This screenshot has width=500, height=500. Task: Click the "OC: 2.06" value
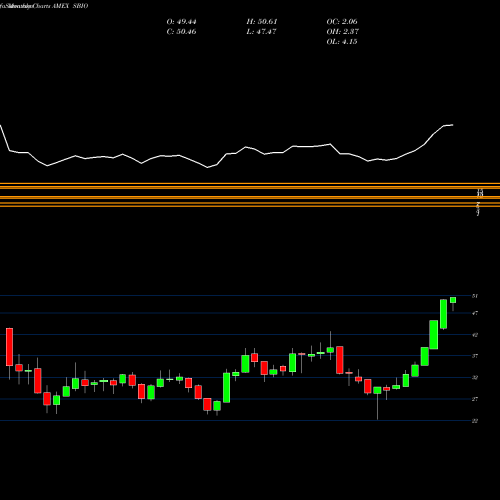coord(342,22)
